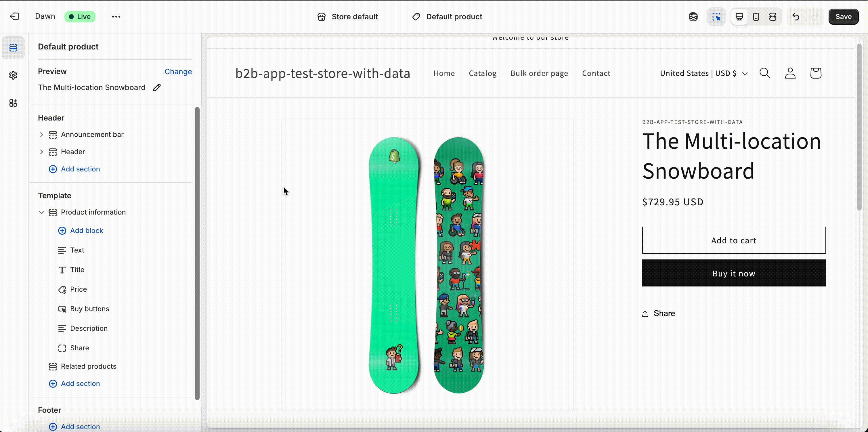This screenshot has width=868, height=432.
Task: Click the sidebar vertical scrollbar
Action: 197,253
